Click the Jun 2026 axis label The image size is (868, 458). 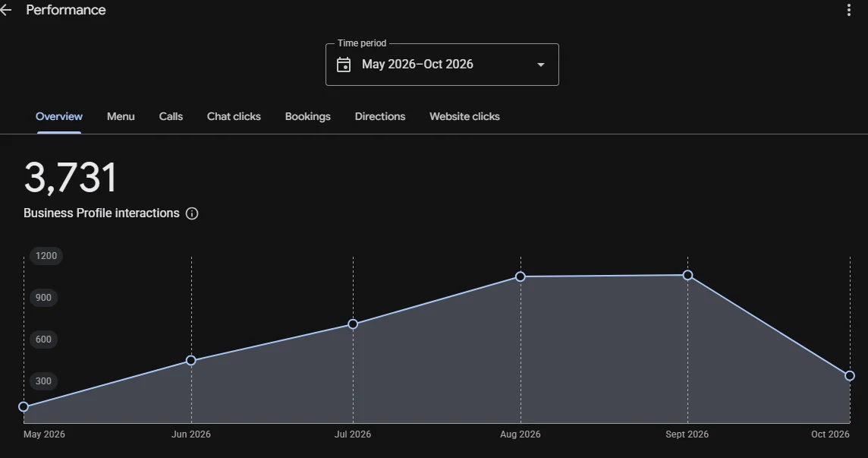[x=191, y=434]
